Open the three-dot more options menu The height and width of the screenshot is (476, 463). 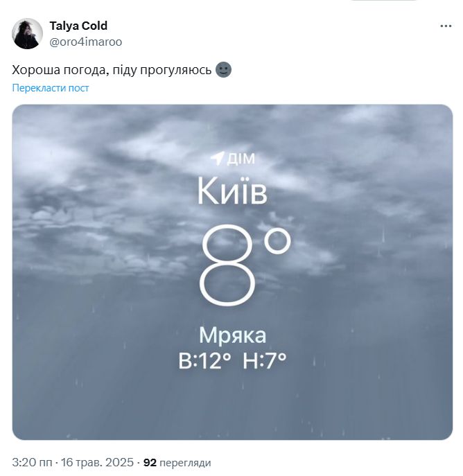446,26
